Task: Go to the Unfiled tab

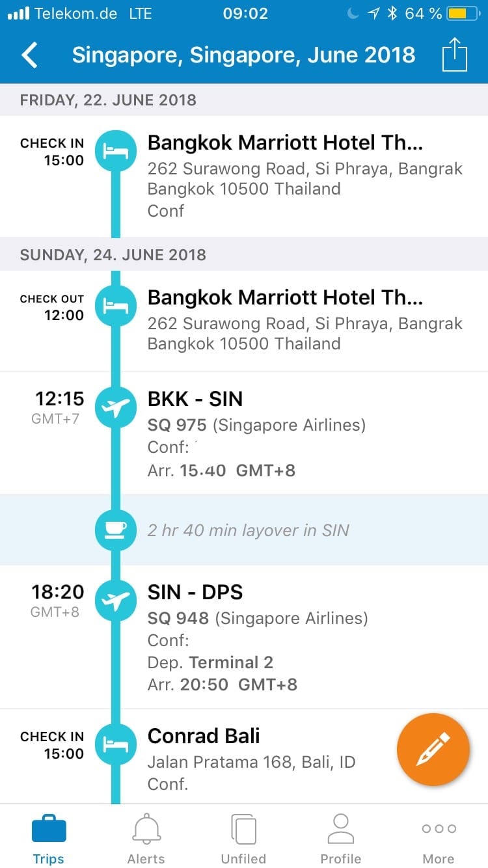Action: coord(243,838)
